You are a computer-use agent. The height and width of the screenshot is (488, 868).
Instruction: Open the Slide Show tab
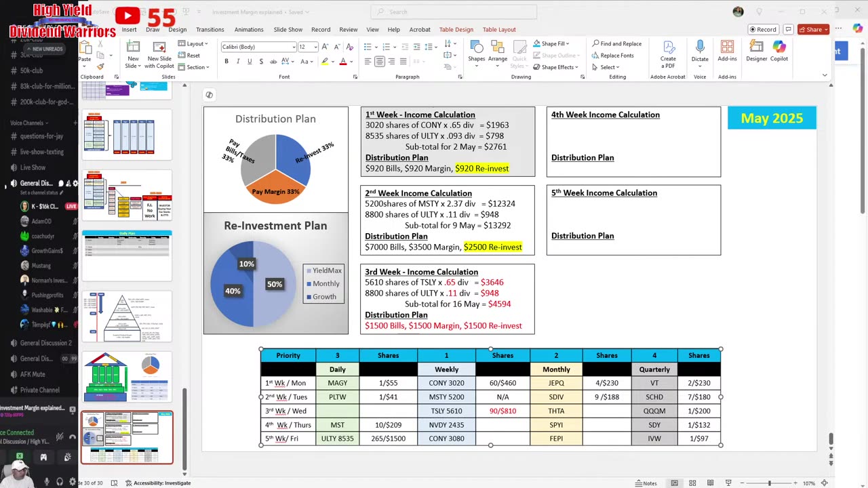click(x=288, y=30)
